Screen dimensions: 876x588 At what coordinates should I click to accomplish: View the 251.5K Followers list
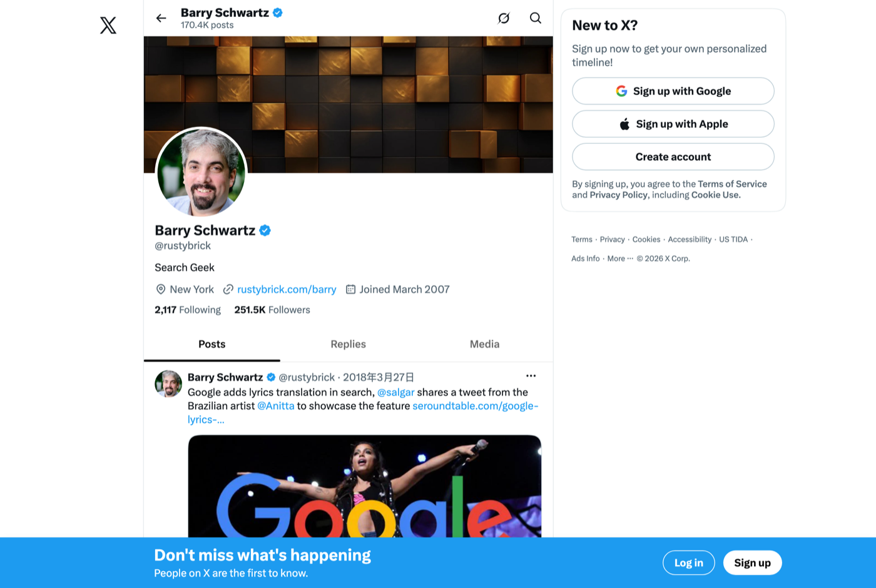pos(272,310)
